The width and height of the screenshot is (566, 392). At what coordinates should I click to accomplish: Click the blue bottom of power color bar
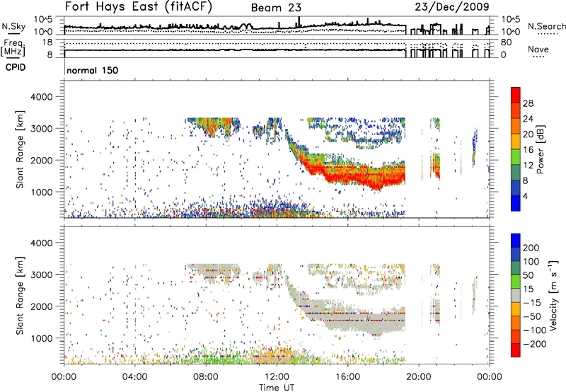[516, 203]
